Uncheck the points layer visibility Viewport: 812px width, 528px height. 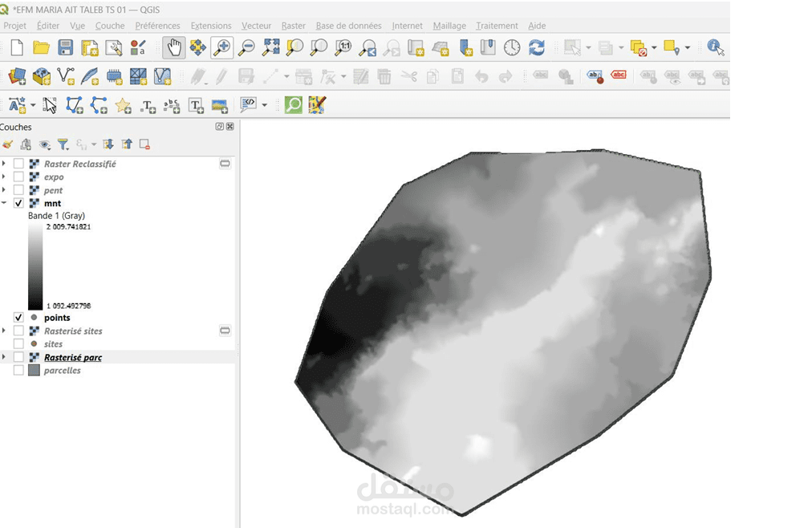point(18,317)
